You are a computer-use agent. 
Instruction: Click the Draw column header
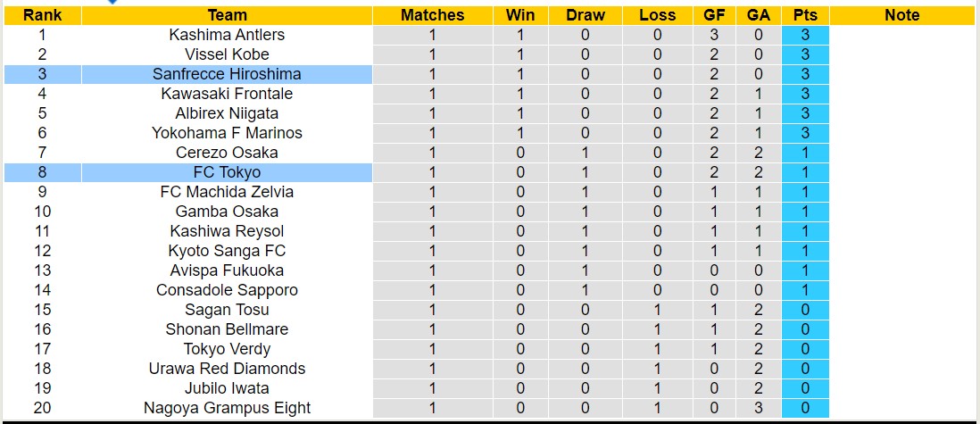pyautogui.click(x=586, y=15)
